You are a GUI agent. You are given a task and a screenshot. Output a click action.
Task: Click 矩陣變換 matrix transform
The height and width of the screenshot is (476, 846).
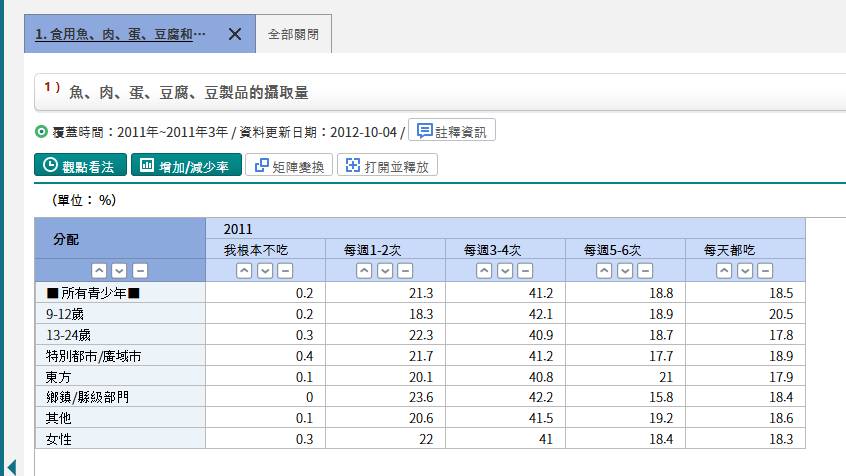(289, 166)
